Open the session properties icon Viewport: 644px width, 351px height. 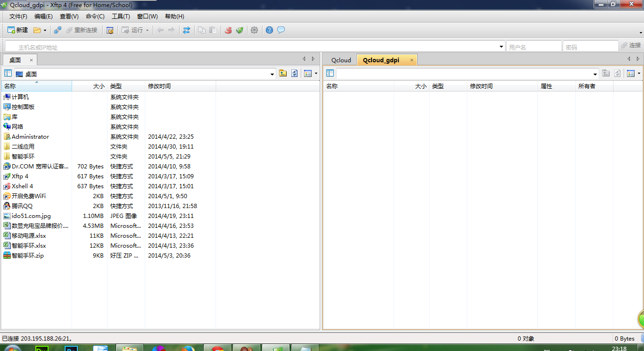tap(110, 30)
